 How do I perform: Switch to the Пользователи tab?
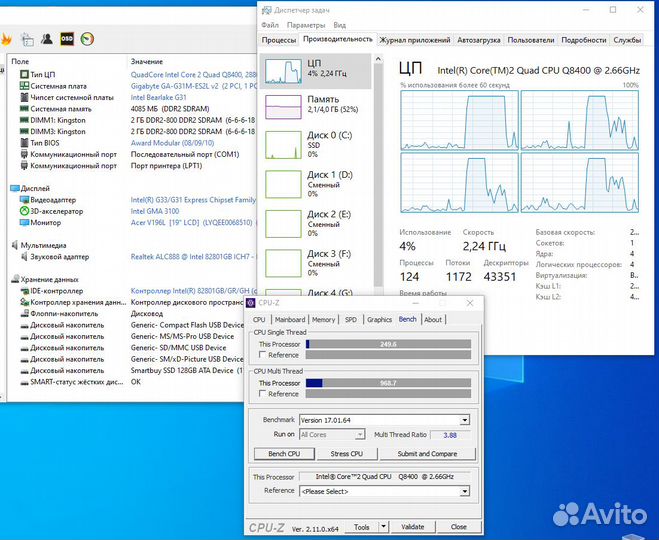pos(531,40)
